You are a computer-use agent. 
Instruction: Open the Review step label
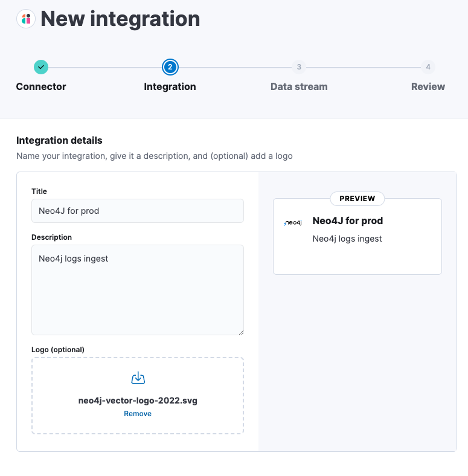click(x=428, y=86)
